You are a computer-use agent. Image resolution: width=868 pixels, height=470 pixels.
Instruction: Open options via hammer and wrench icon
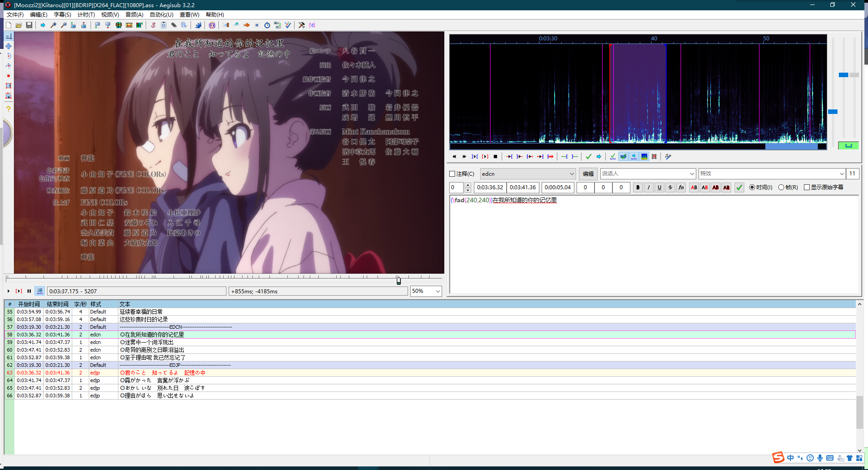pyautogui.click(x=302, y=25)
